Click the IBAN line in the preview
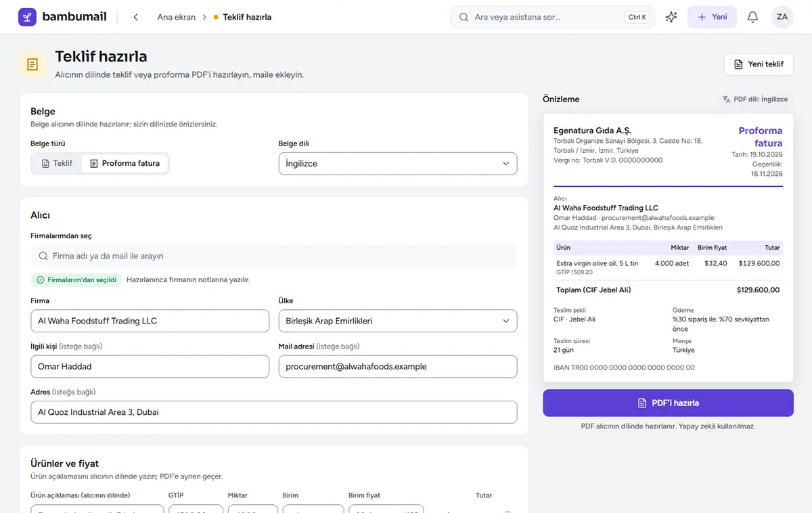 tap(624, 367)
